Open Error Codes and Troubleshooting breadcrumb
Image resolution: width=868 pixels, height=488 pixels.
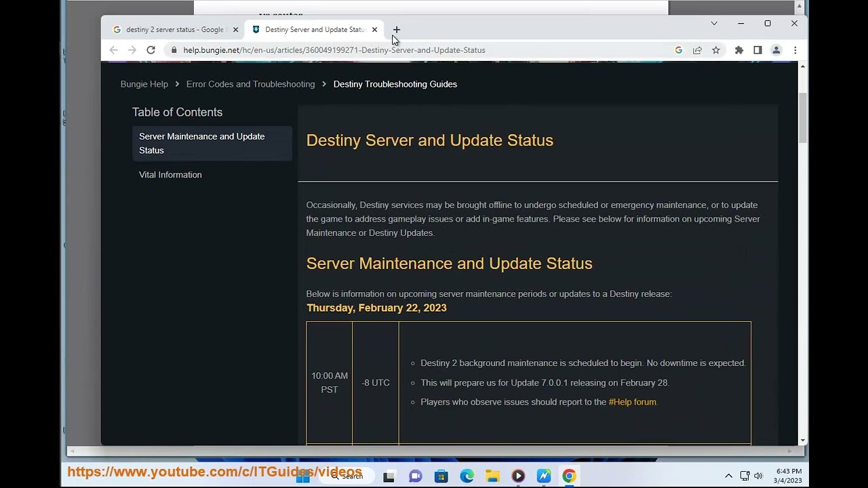(251, 84)
